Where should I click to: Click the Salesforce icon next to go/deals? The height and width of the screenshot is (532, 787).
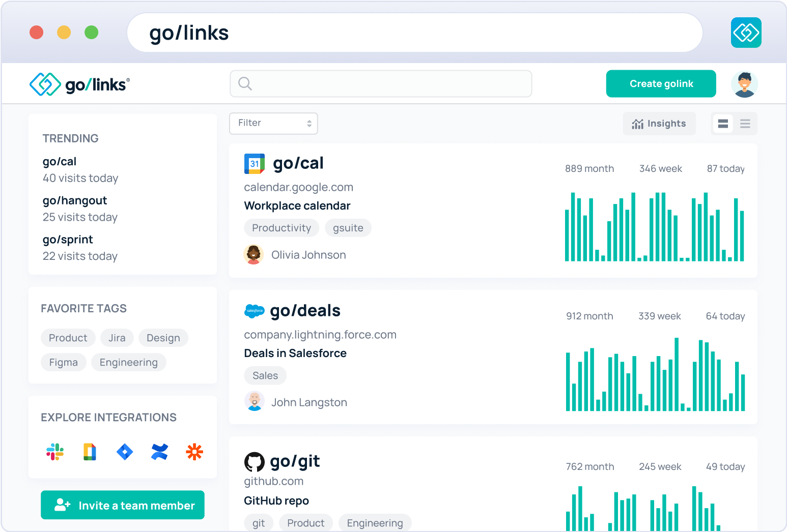tap(255, 311)
